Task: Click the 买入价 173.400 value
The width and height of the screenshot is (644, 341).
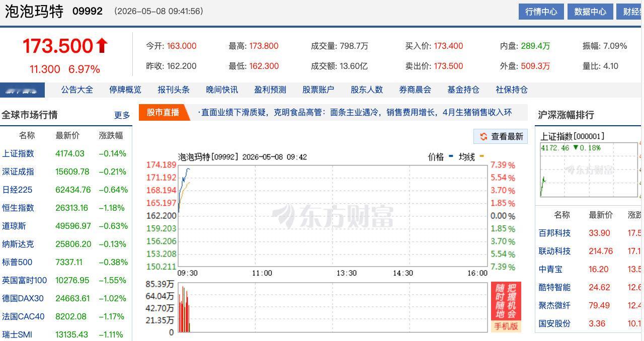Action: (x=448, y=46)
